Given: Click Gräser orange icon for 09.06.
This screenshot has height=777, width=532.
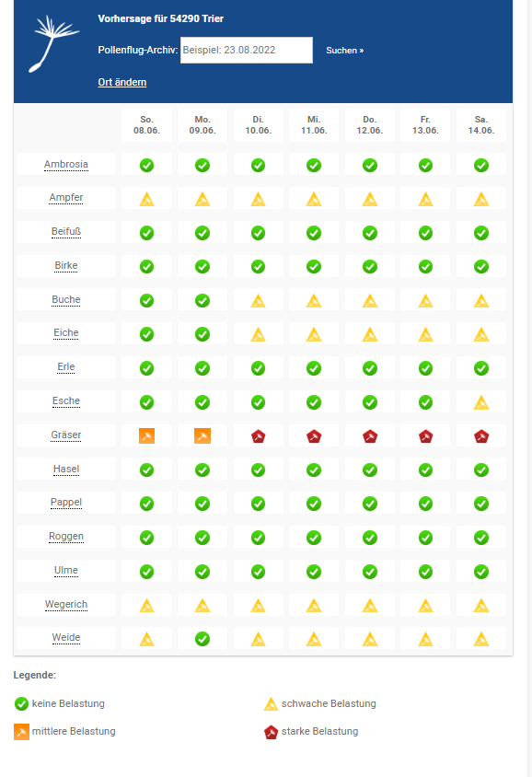Looking at the screenshot, I should (202, 436).
